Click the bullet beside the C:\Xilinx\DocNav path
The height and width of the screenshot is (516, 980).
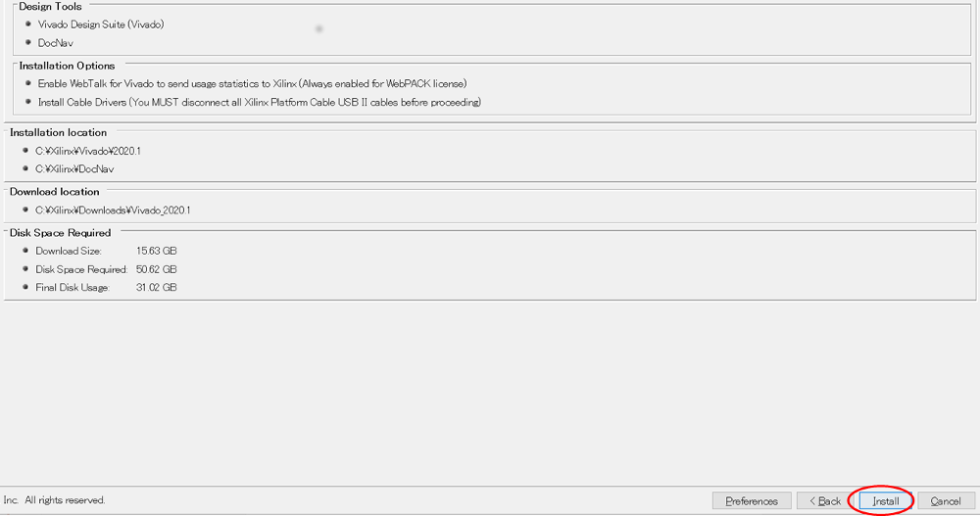pos(25,168)
